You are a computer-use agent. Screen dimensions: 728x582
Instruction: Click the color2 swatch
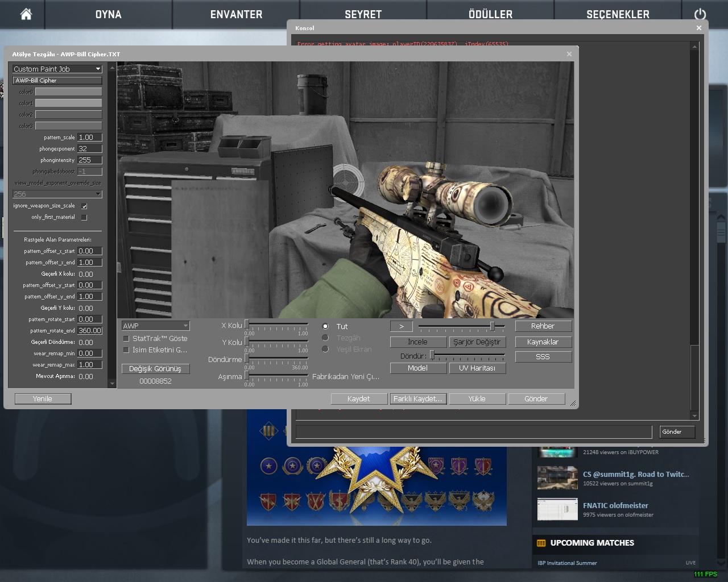point(69,114)
